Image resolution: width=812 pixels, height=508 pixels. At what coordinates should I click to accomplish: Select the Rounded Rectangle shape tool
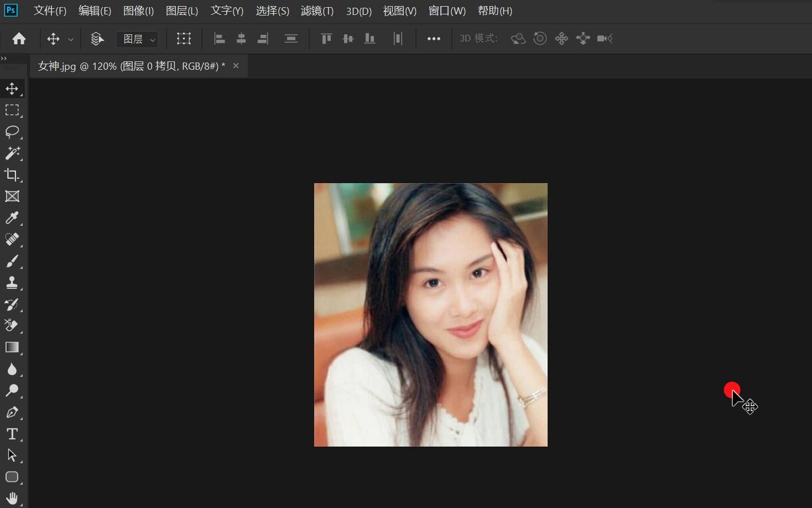[x=12, y=477]
